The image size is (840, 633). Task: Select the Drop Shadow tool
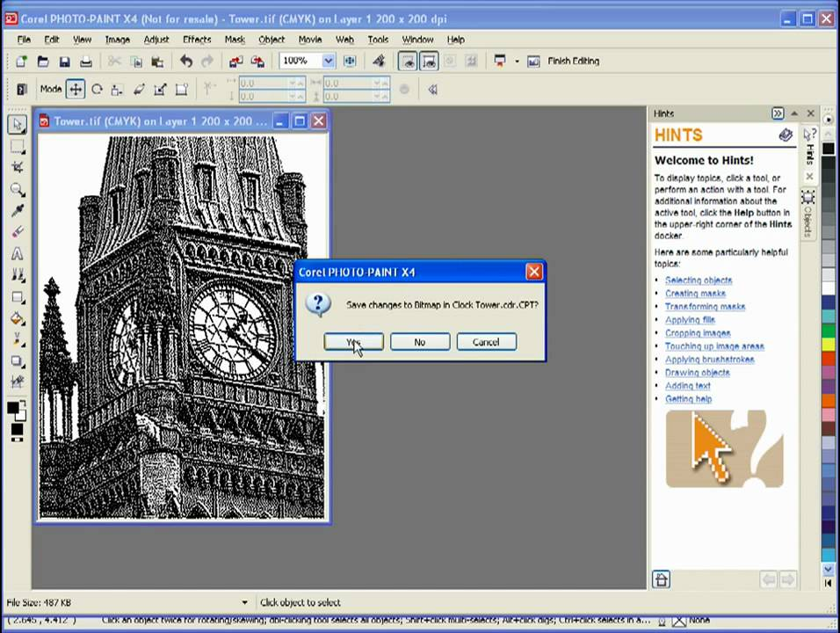[x=18, y=361]
